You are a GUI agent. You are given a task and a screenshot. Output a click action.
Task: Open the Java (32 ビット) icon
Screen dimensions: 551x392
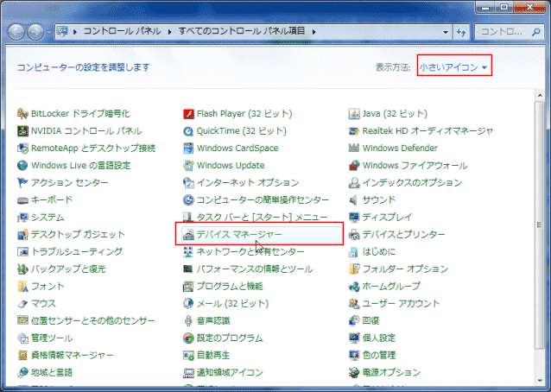tap(354, 114)
